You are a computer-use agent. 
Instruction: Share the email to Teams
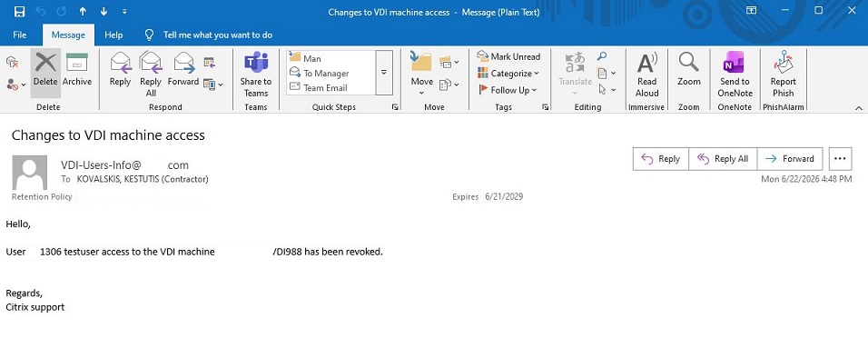256,75
